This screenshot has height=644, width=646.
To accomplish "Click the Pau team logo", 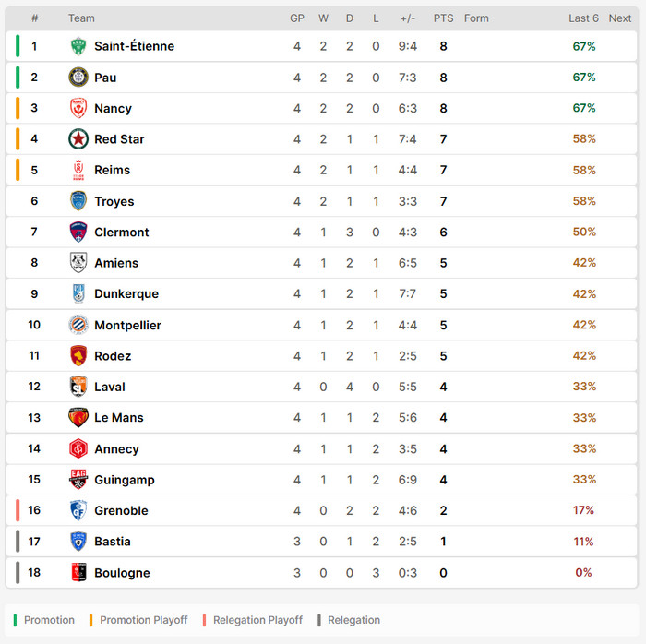I will pos(78,77).
